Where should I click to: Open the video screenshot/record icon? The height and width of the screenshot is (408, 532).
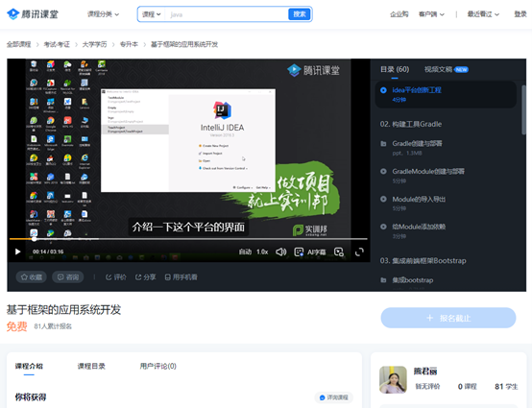[x=339, y=252]
